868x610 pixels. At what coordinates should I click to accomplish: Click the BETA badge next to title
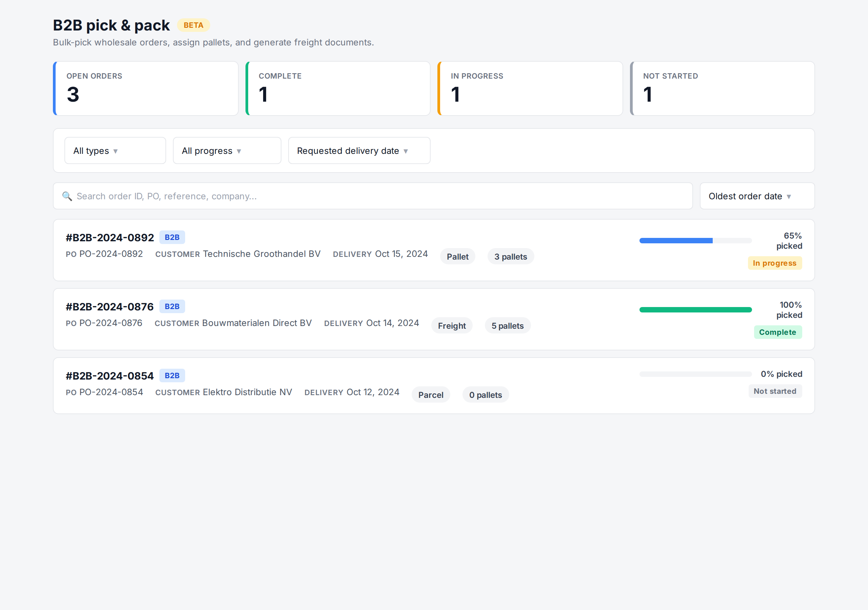click(193, 25)
